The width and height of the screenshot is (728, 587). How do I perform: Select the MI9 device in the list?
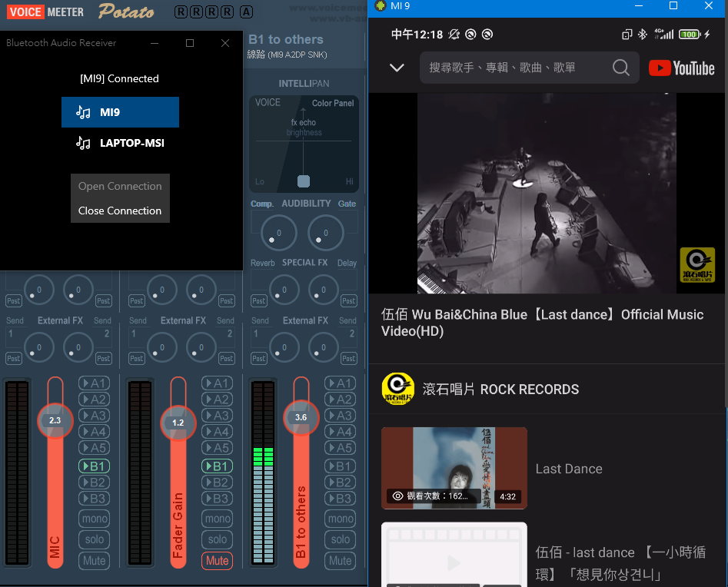tap(120, 112)
